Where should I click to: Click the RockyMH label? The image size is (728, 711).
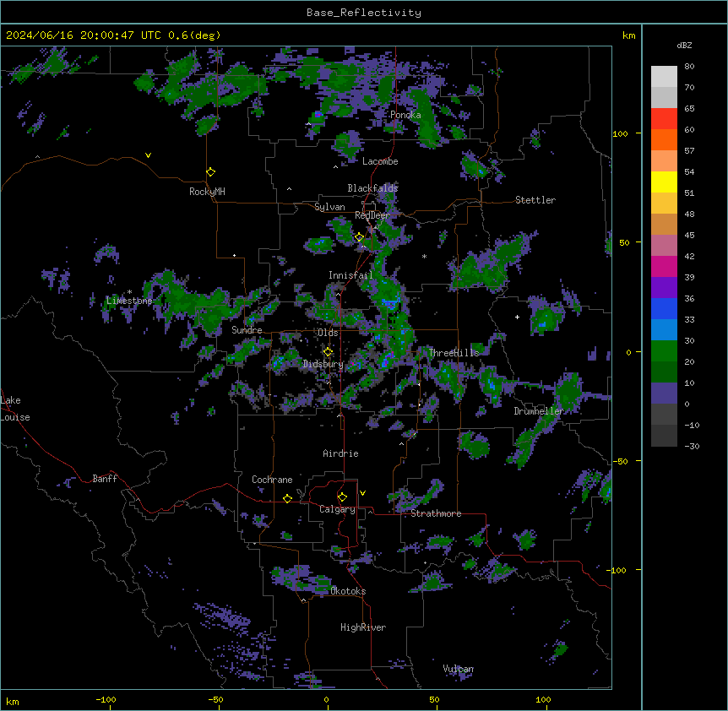pyautogui.click(x=207, y=192)
